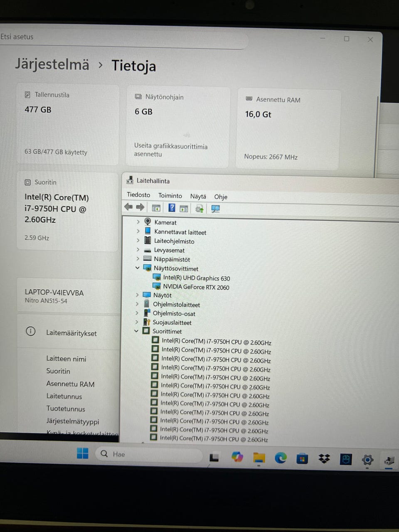Open the Toiminto menu
Viewport: 399px width, 532px height.
pos(170,195)
